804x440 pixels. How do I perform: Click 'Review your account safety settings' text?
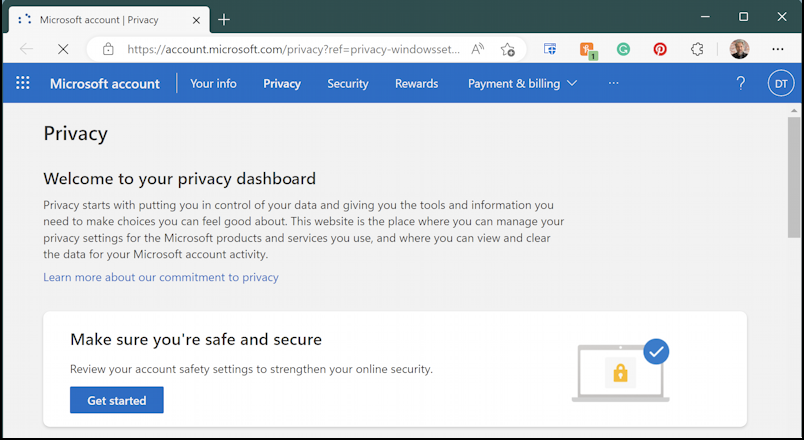251,369
